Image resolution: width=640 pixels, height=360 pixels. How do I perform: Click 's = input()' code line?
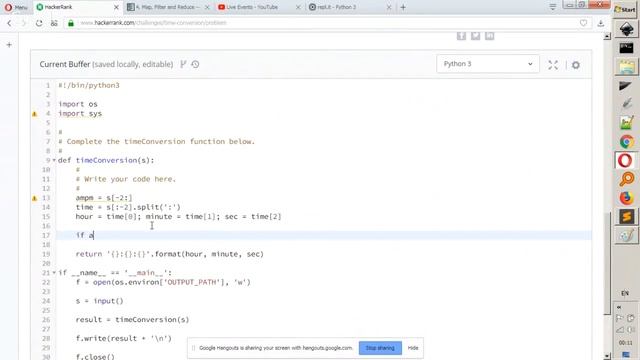pos(99,301)
